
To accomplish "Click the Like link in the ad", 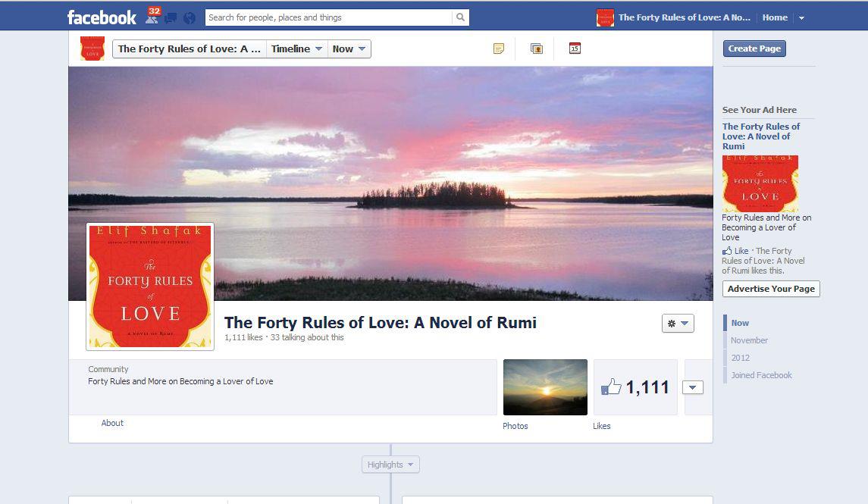I will 741,251.
